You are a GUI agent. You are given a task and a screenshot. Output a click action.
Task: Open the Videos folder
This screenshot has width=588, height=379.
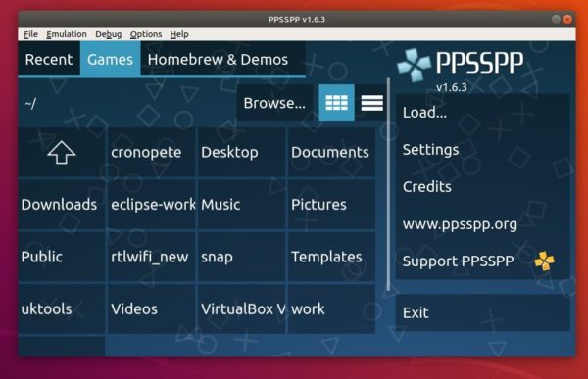point(152,308)
